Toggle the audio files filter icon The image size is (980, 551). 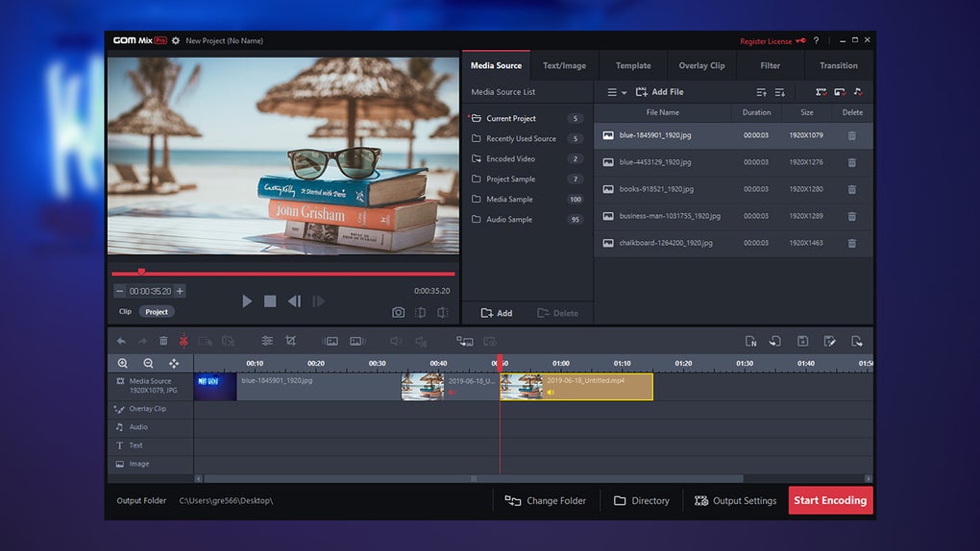click(x=858, y=92)
